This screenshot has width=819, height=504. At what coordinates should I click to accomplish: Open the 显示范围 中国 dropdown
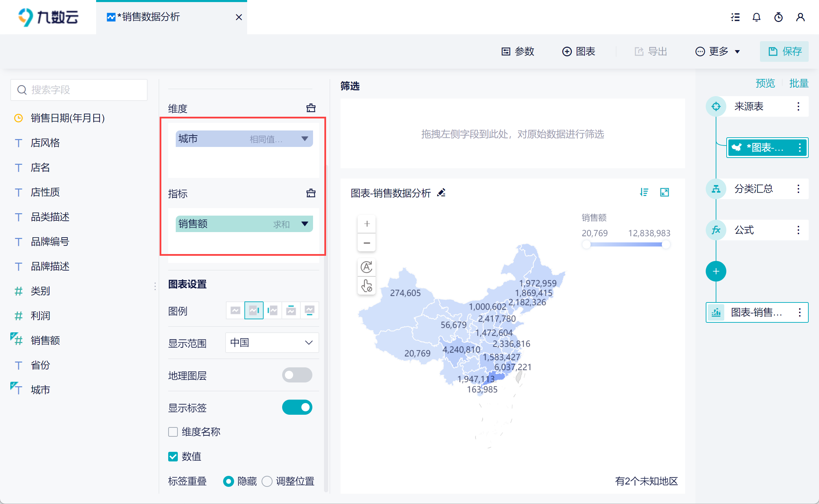pyautogui.click(x=272, y=342)
